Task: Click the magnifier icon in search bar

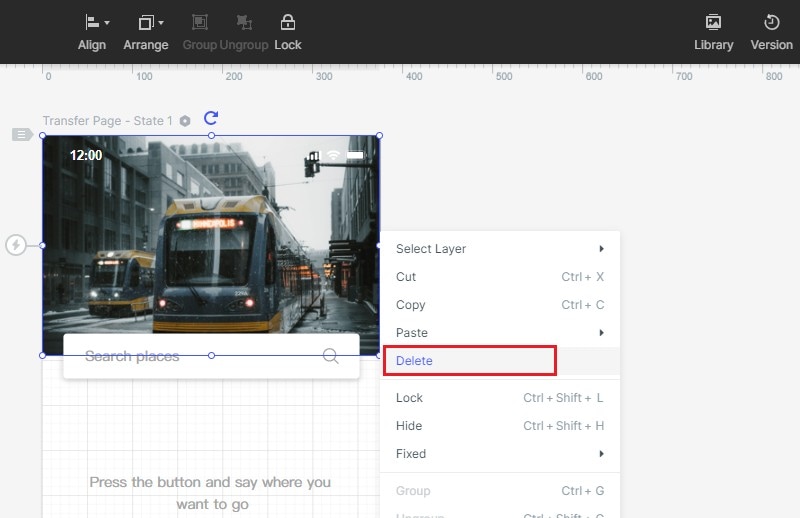Action: pos(331,356)
